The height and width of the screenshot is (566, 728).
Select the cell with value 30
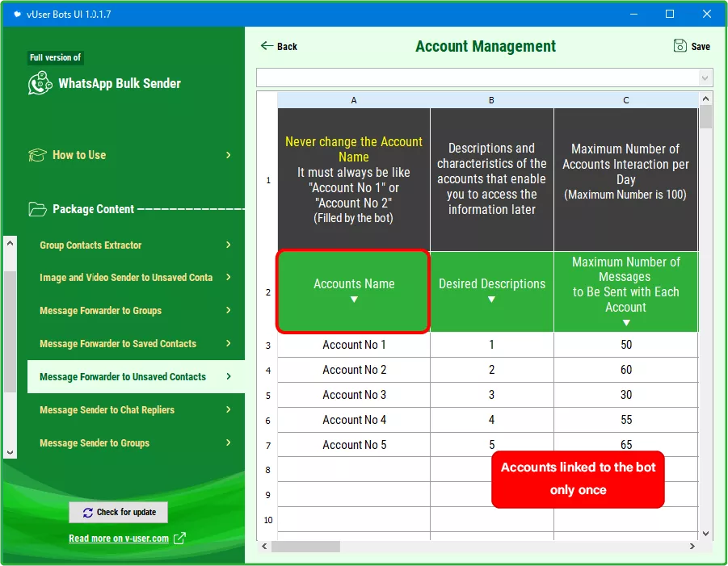pyautogui.click(x=626, y=395)
